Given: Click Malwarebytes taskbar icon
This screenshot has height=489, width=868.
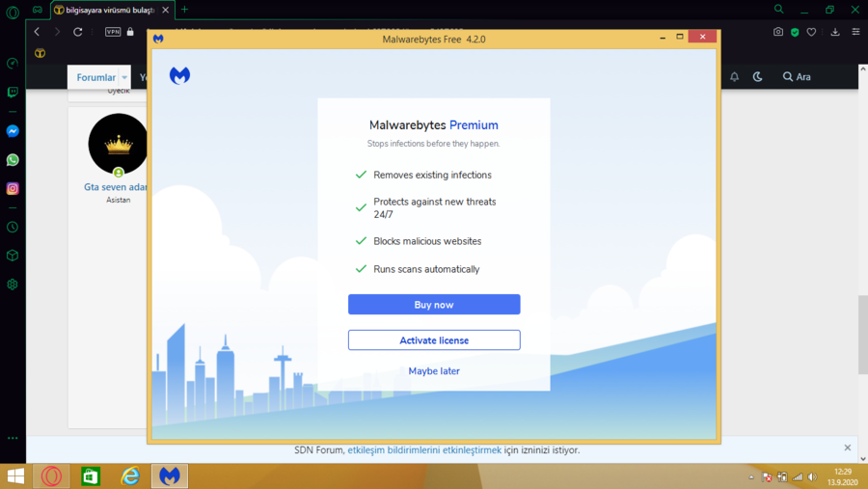Looking at the screenshot, I should coord(170,476).
